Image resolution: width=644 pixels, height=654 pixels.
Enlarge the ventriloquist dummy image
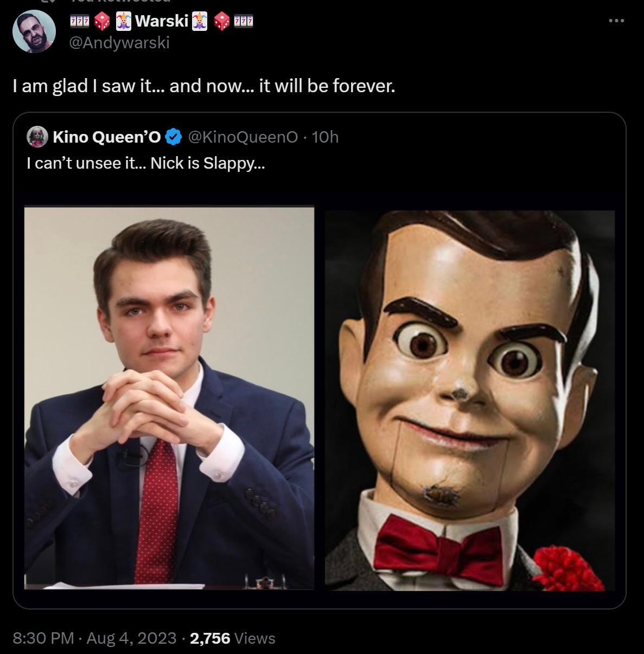[470, 400]
